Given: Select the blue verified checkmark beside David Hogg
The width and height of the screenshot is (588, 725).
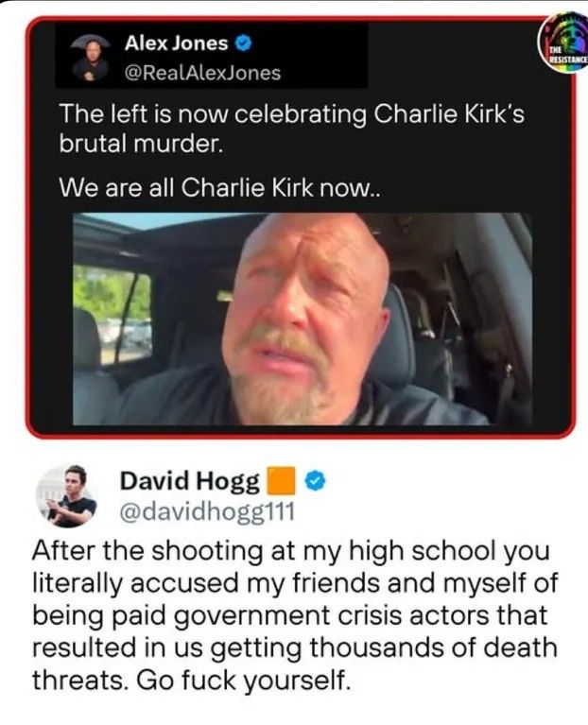Looking at the screenshot, I should (315, 481).
